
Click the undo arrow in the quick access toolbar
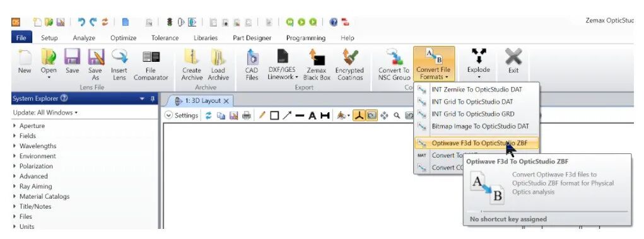tap(82, 22)
